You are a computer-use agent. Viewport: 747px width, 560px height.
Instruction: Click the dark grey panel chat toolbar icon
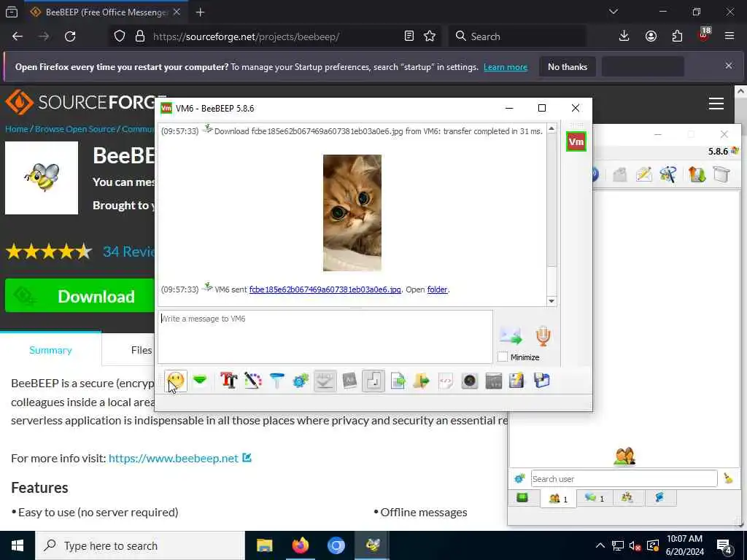[494, 381]
